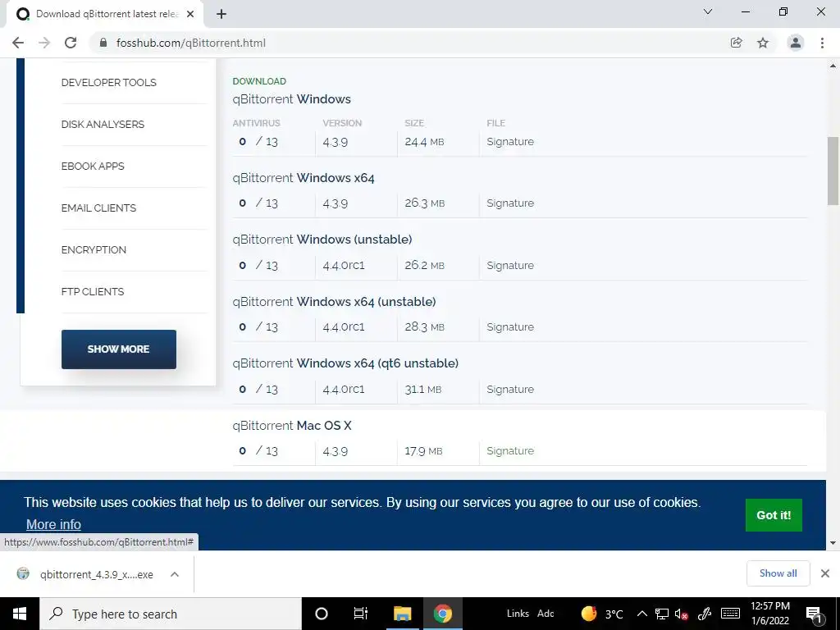This screenshot has height=630, width=840.
Task: Bookmark this page with the star icon
Action: tap(763, 43)
